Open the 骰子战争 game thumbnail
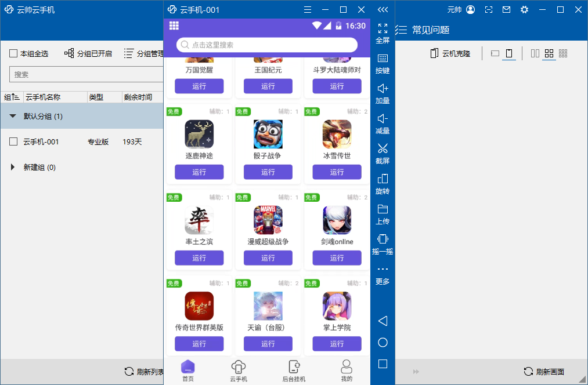This screenshot has width=588, height=385. click(x=268, y=134)
